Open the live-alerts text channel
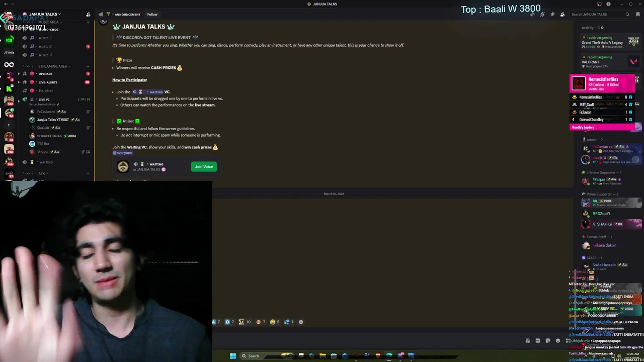Viewport: 644px width, 362px height. coord(55,82)
